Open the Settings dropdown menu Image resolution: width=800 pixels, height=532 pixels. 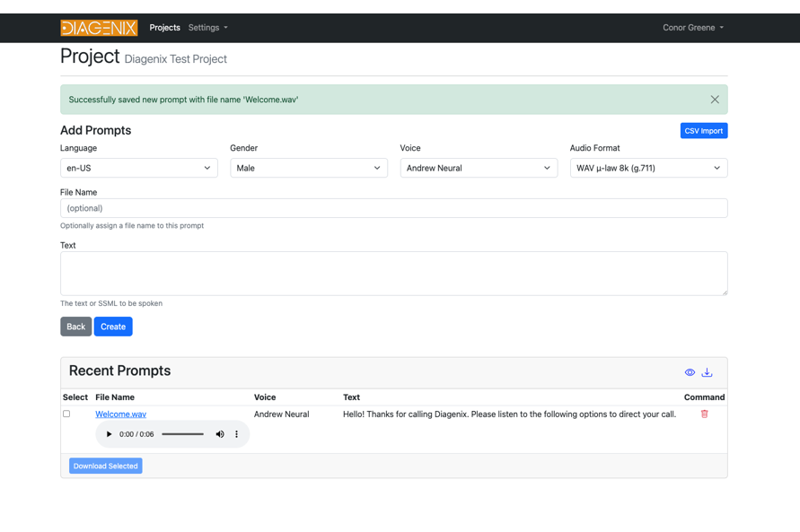pos(207,28)
